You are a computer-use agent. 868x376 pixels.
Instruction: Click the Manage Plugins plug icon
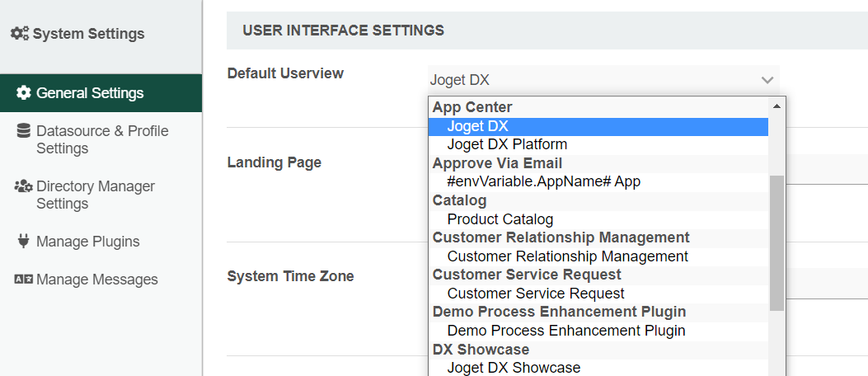[x=23, y=242]
